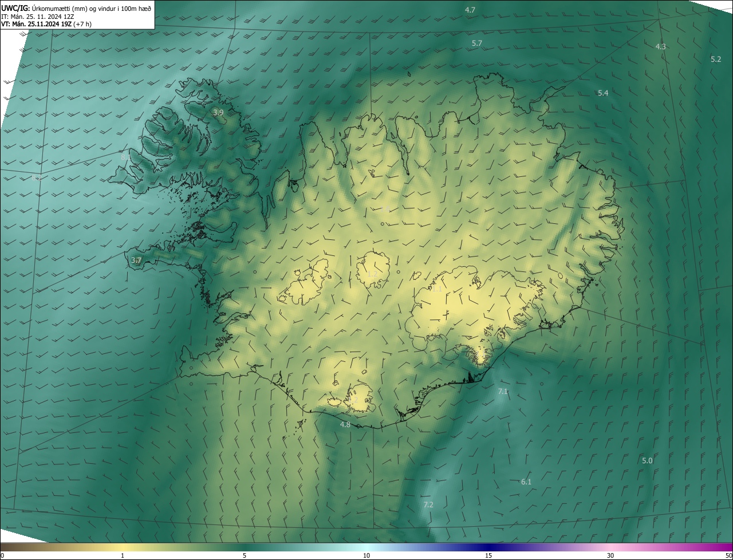Select the 3.9 value over the Westfjords
Image resolution: width=733 pixels, height=560 pixels.
tap(218, 113)
